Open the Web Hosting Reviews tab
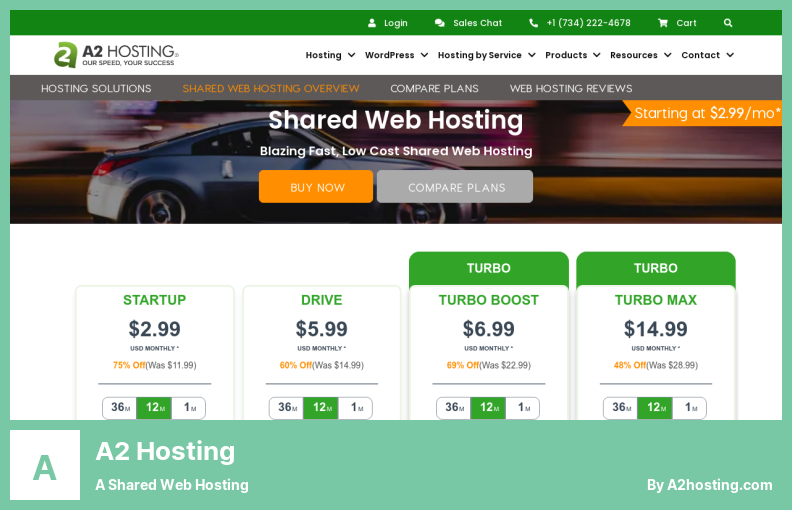792x510 pixels. pyautogui.click(x=571, y=88)
